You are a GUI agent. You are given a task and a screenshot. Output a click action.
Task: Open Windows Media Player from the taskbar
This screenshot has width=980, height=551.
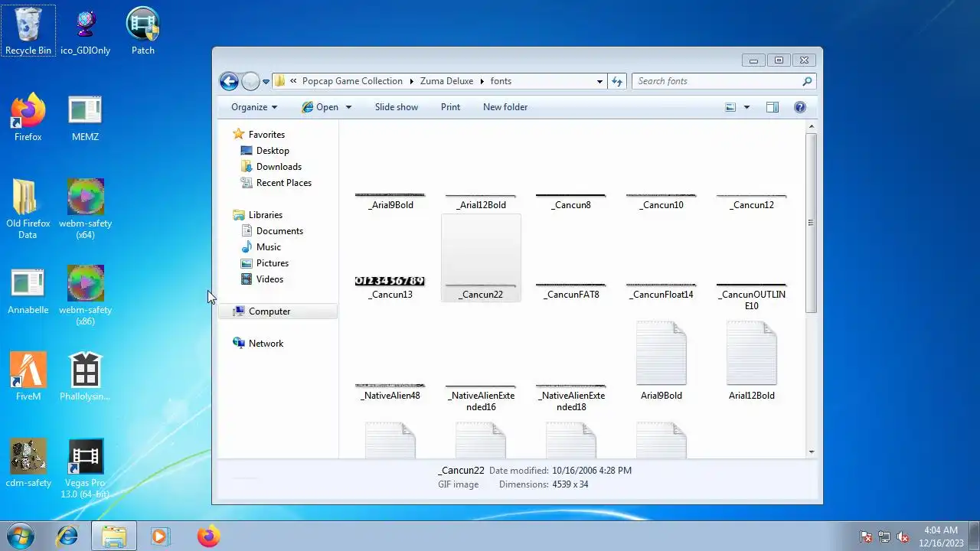tap(160, 536)
